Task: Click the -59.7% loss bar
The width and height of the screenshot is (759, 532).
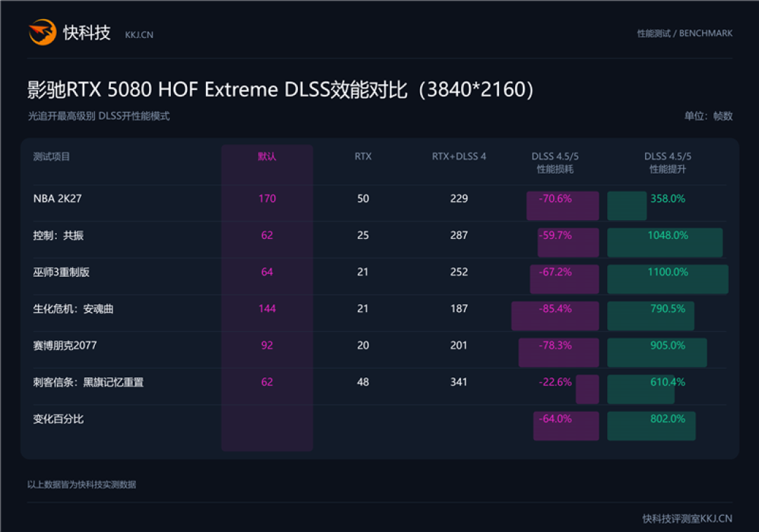Action: tap(569, 242)
